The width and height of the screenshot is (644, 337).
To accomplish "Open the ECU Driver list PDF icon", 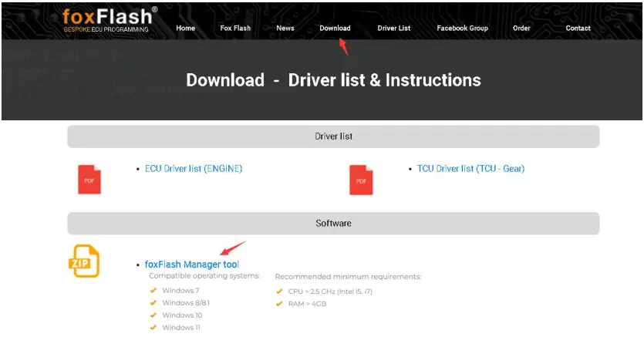I will click(x=89, y=180).
